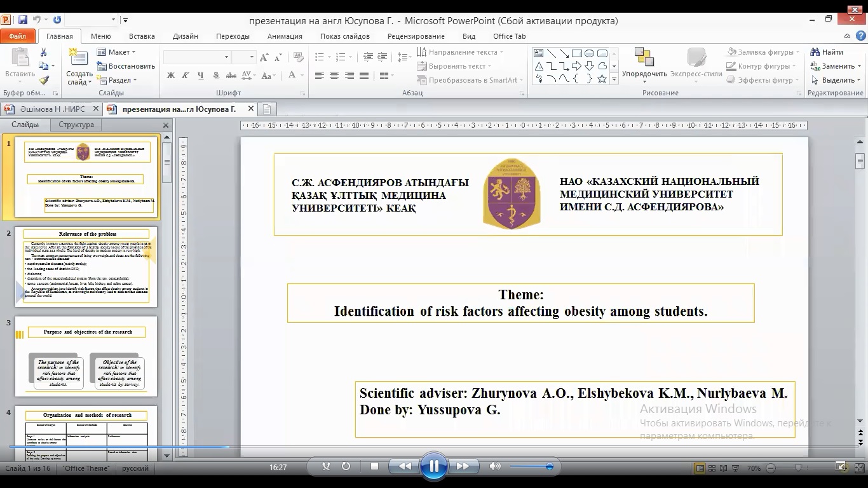Pick the right arrow block shape
The width and height of the screenshot is (868, 488).
576,66
